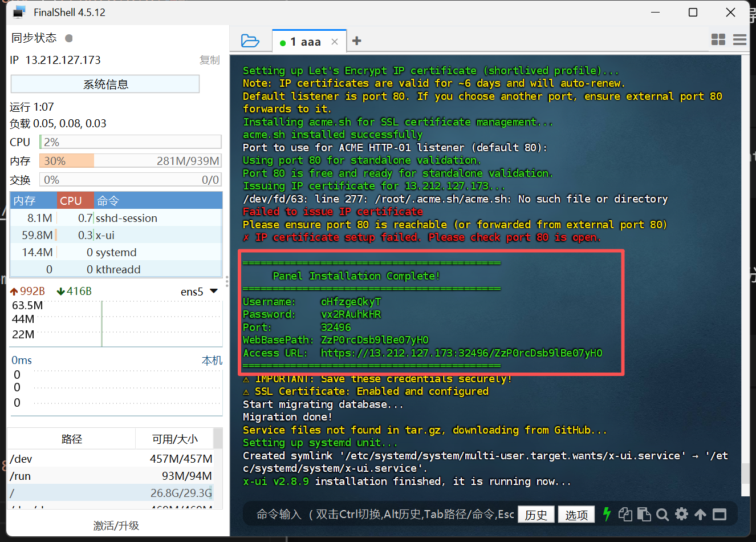Click the upload arrow icon
Screen dimensions: 756x542
[700, 514]
